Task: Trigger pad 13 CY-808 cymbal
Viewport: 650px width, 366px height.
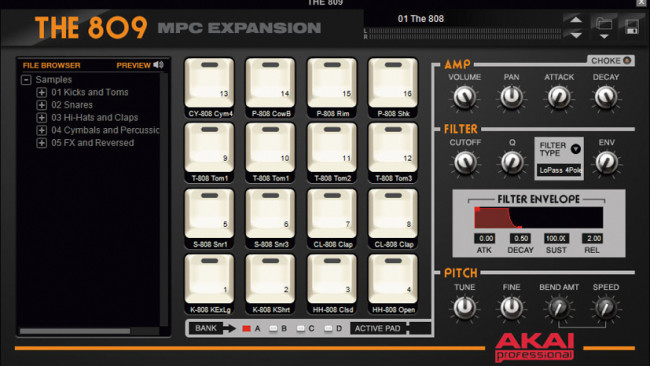Action: [x=209, y=83]
